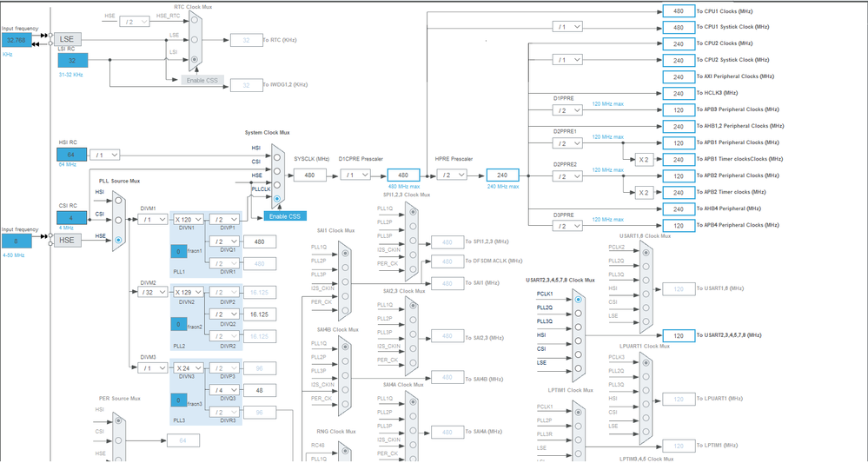Select PLL2Q in USART2,3,4,5,7,8 Clock Mux
The width and height of the screenshot is (868, 463).
pyautogui.click(x=579, y=313)
